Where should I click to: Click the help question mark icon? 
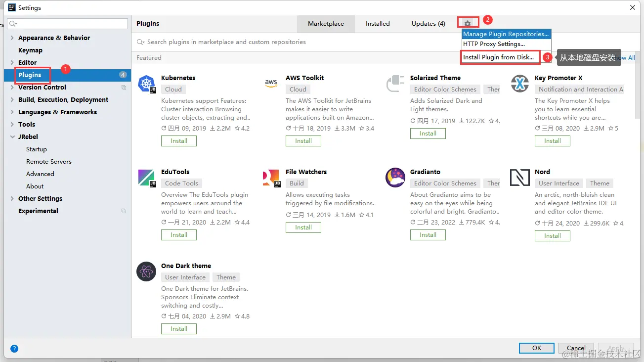coord(14,349)
